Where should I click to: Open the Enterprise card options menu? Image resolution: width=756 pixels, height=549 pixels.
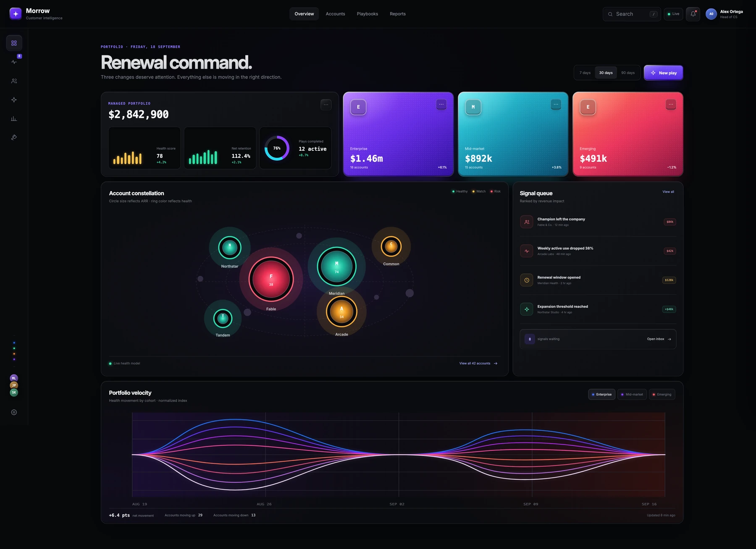click(441, 105)
